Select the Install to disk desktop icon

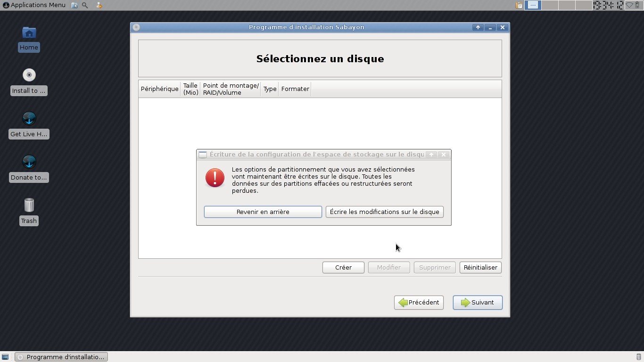click(29, 82)
